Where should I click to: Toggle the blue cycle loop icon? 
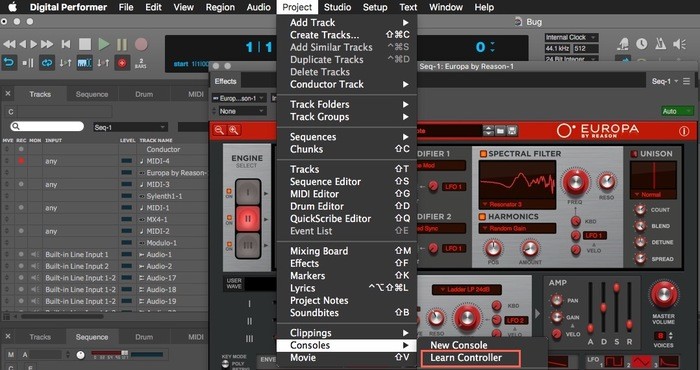[46, 63]
